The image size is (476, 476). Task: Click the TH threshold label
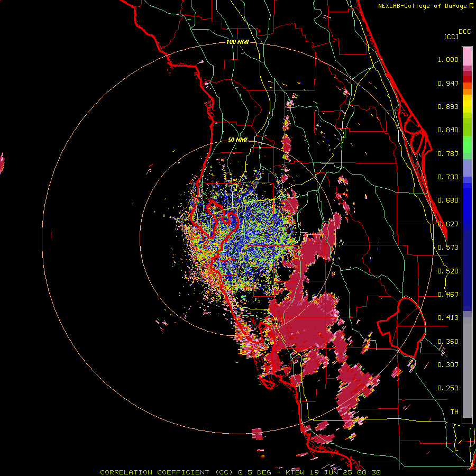[454, 412]
